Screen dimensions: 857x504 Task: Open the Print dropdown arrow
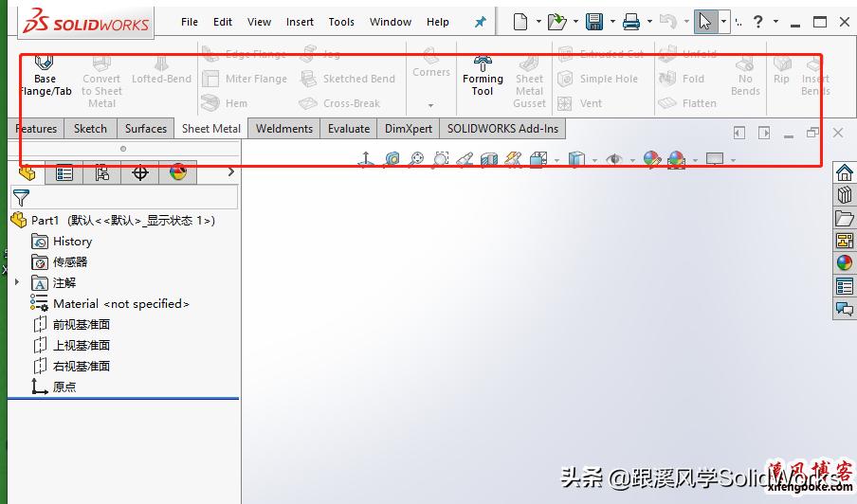click(x=649, y=22)
